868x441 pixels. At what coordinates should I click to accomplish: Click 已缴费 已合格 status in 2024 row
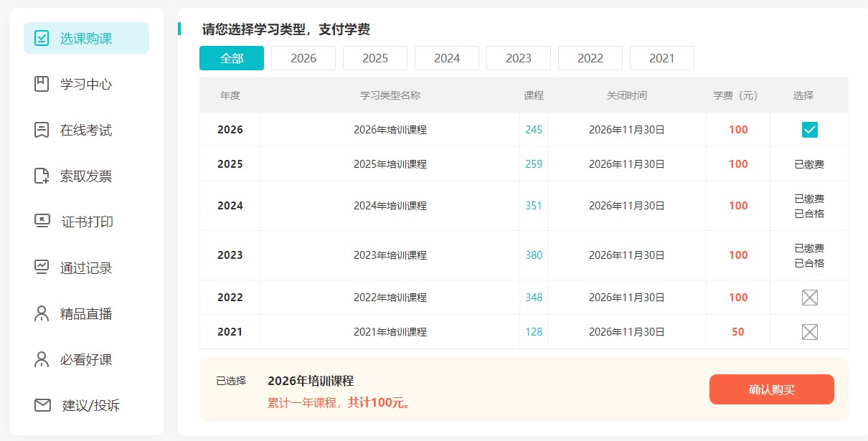[x=809, y=206]
